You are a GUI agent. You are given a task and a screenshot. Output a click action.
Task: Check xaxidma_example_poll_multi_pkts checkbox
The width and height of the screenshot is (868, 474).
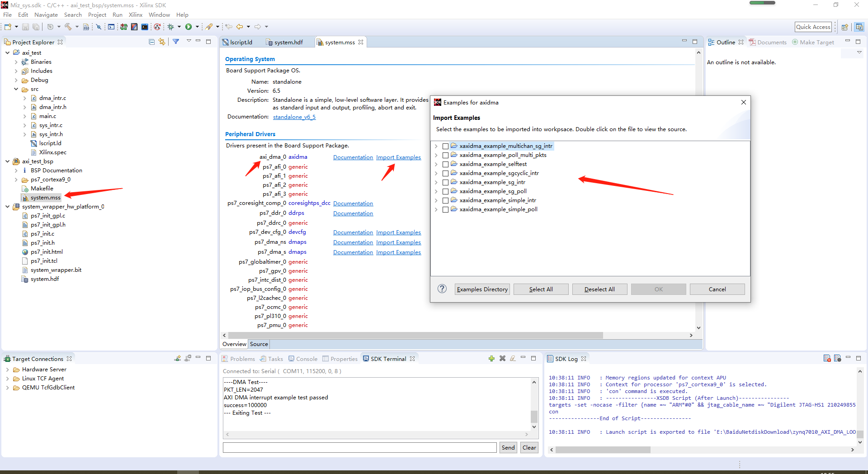[445, 155]
